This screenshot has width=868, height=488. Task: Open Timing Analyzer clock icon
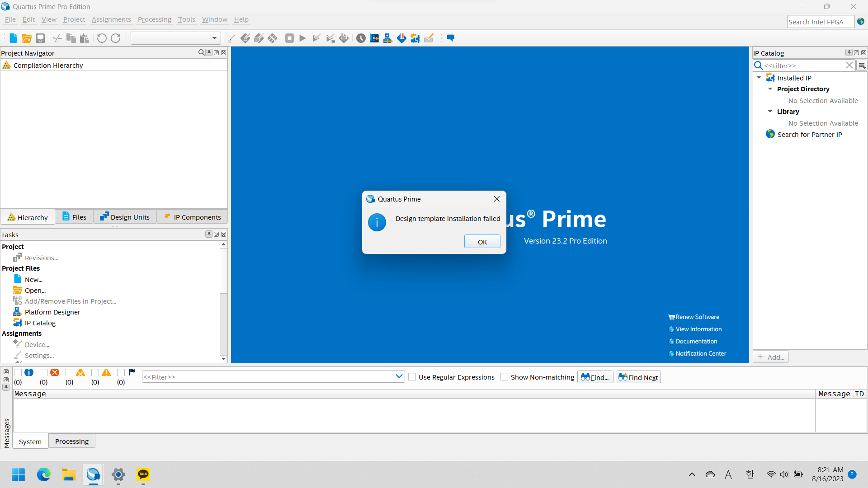pos(361,38)
